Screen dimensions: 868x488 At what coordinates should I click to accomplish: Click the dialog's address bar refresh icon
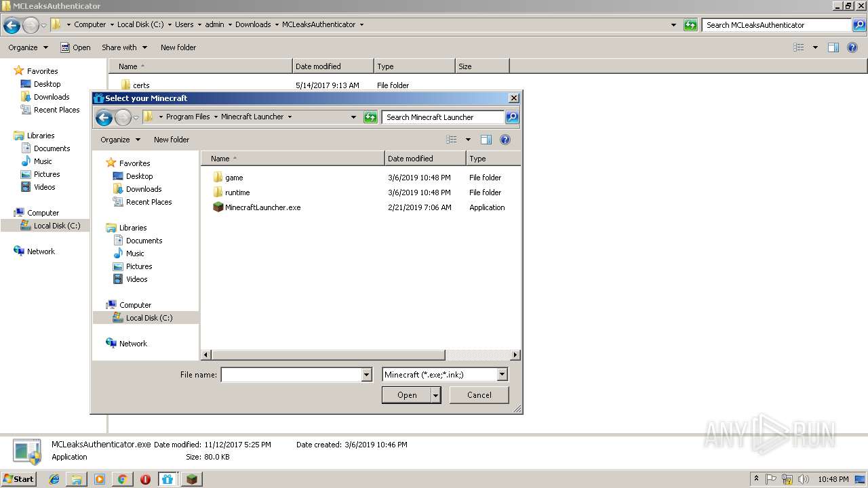click(370, 117)
